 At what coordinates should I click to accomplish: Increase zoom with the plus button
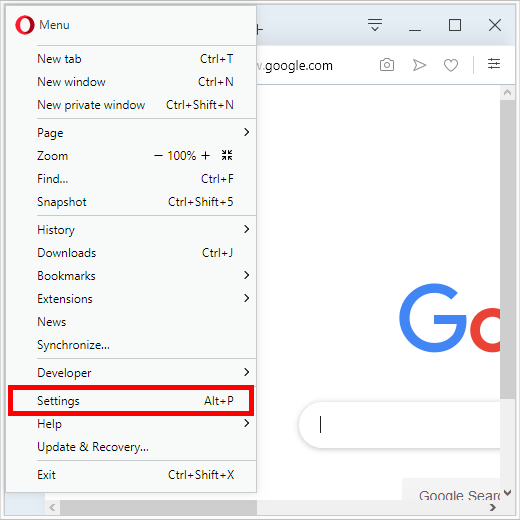click(x=206, y=155)
